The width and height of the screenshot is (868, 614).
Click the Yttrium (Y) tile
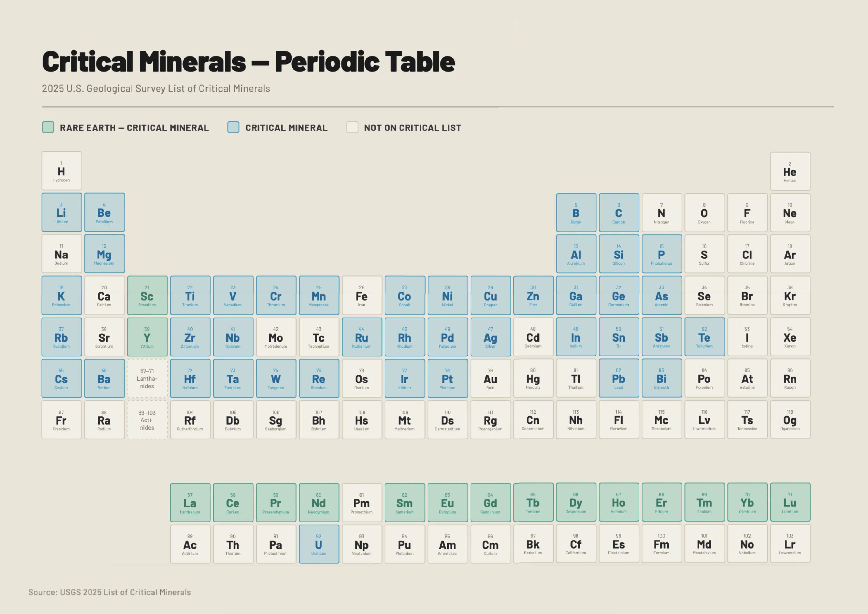point(147,337)
